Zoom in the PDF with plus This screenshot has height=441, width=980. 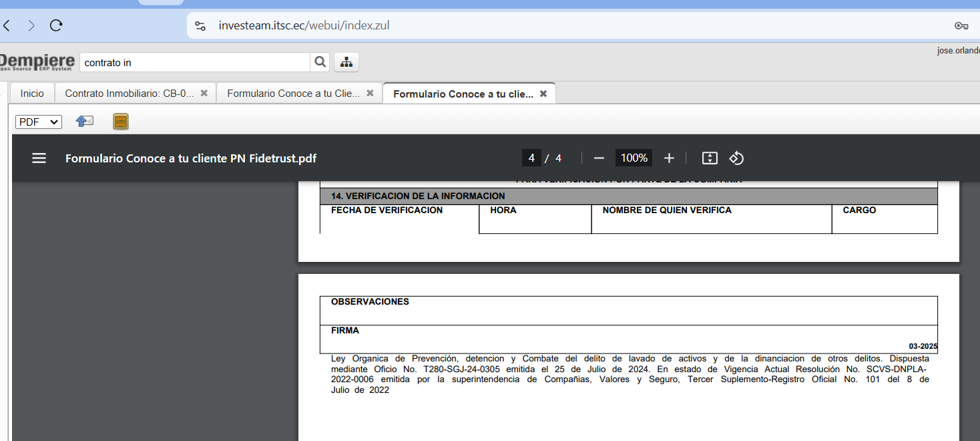click(669, 158)
